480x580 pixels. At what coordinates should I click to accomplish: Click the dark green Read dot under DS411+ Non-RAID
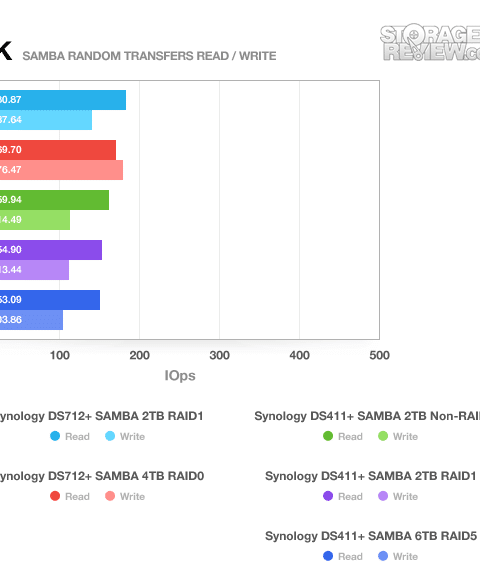[328, 436]
